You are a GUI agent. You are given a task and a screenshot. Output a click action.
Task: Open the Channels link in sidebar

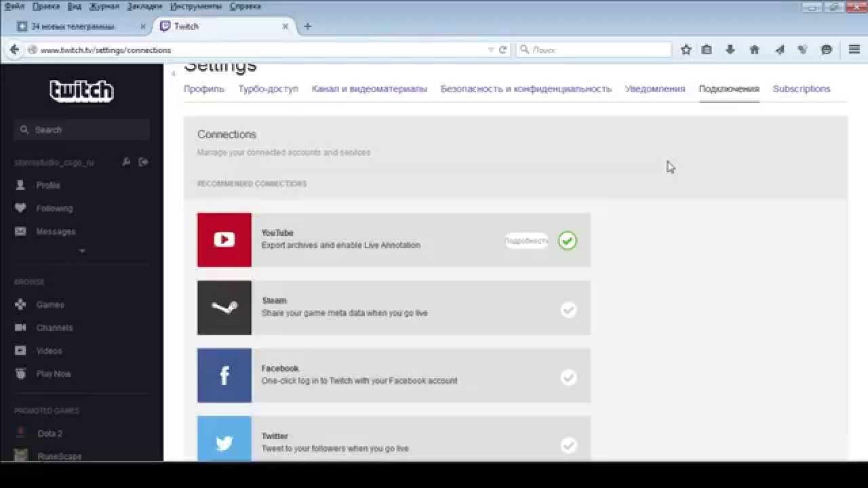pyautogui.click(x=54, y=328)
